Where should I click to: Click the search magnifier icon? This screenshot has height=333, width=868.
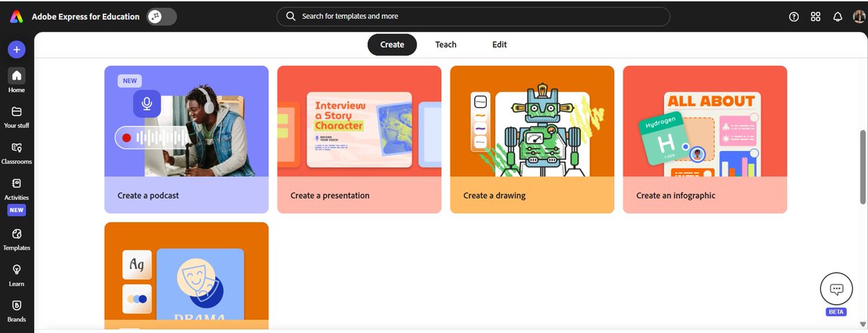tap(291, 16)
